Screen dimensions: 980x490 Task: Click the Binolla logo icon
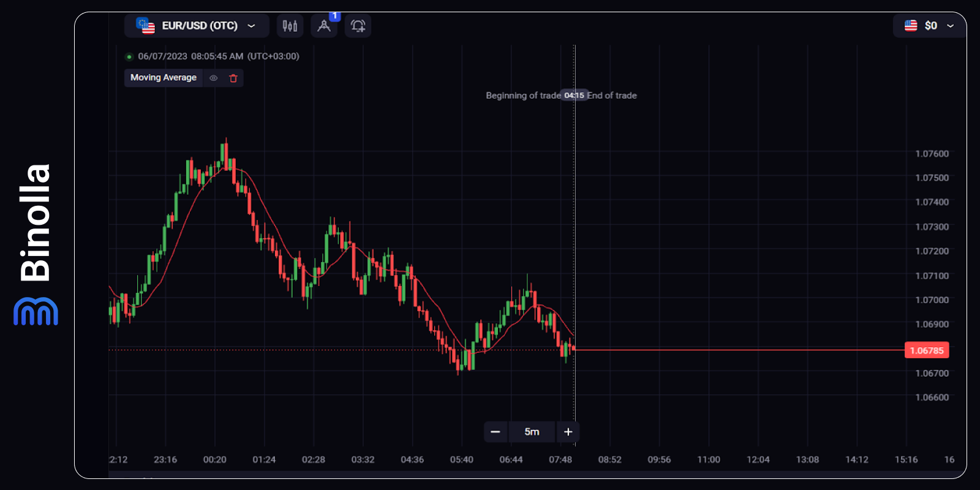pos(36,311)
